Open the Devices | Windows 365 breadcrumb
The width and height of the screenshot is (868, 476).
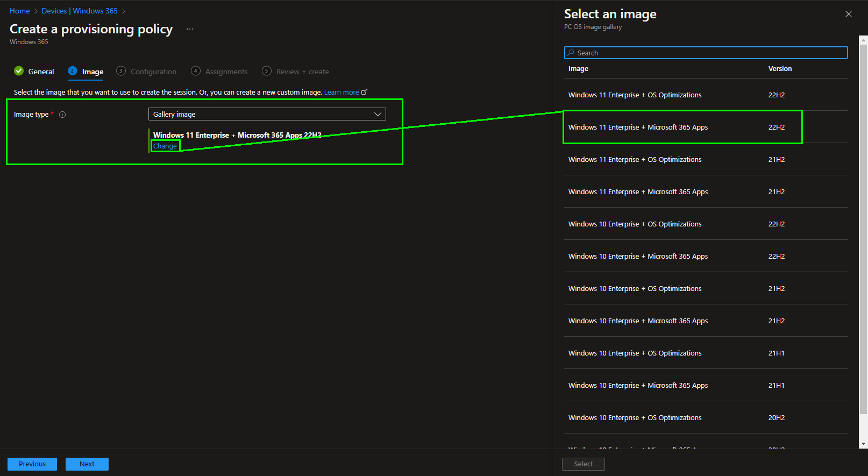point(80,11)
